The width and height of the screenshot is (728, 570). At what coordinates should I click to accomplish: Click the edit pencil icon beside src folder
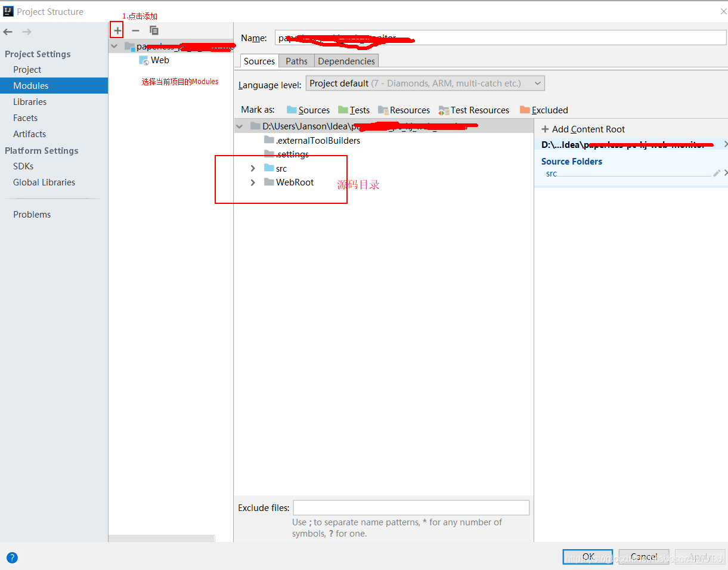[717, 173]
